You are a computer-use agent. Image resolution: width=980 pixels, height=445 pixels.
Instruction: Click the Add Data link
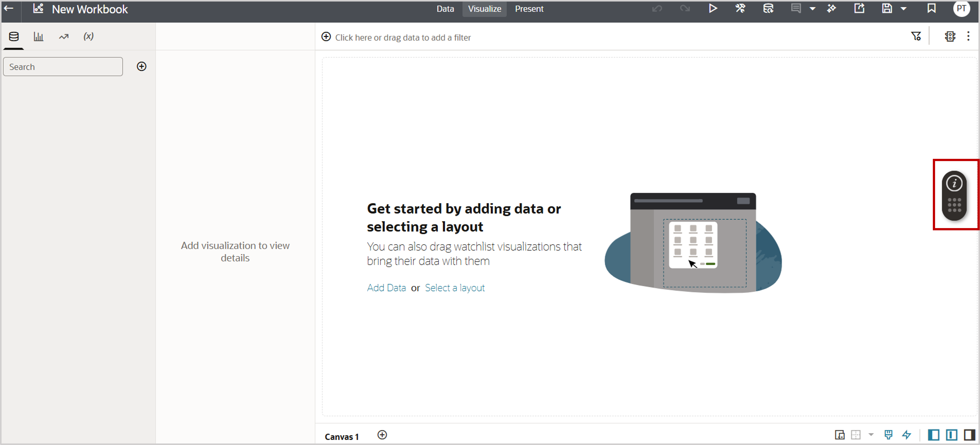coord(386,288)
